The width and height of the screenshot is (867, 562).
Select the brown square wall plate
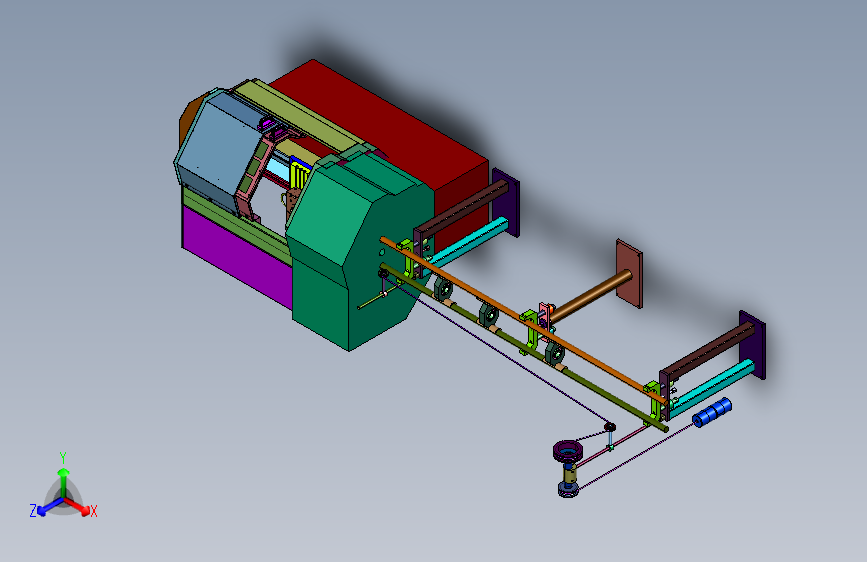(630, 273)
